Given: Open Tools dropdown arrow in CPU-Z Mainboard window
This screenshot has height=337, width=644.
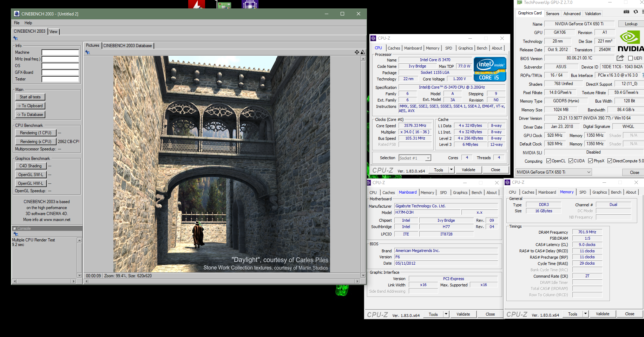Looking at the screenshot, I should click(446, 314).
